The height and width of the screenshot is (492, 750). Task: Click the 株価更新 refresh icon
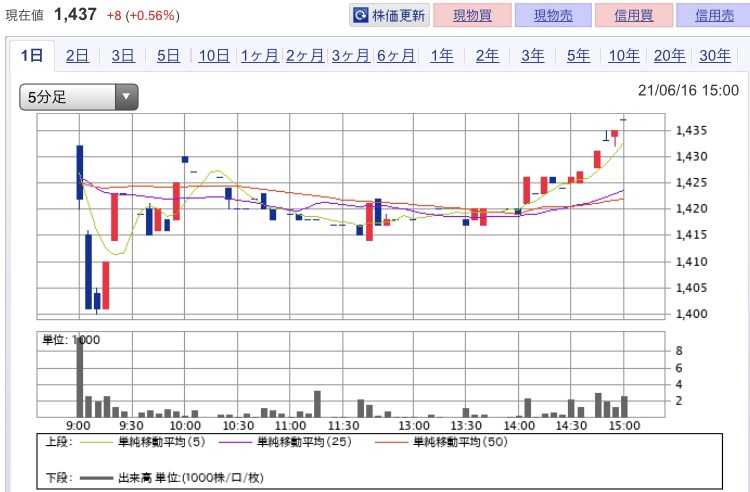pyautogui.click(x=361, y=16)
